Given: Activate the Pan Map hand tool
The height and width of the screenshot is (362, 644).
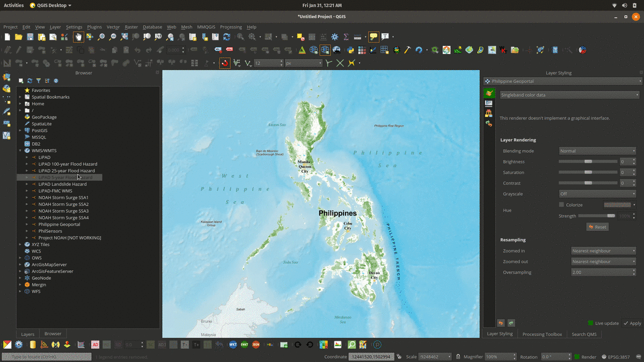Looking at the screenshot, I should click(78, 37).
